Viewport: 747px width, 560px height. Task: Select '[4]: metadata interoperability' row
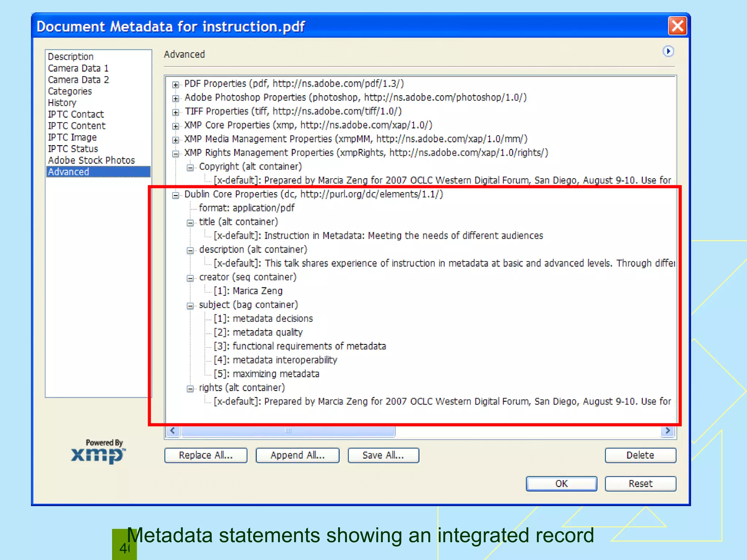coord(275,360)
